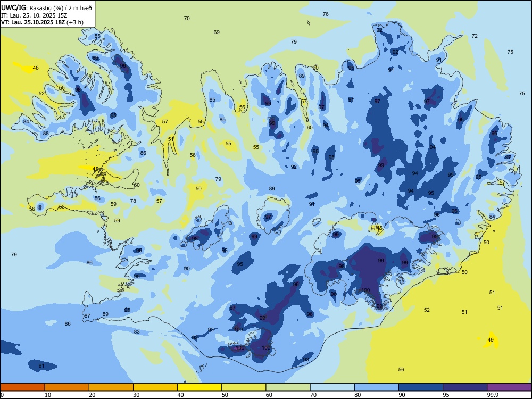
Task: Click the 30–40 golden yellow legend swatch
Action: click(155, 387)
